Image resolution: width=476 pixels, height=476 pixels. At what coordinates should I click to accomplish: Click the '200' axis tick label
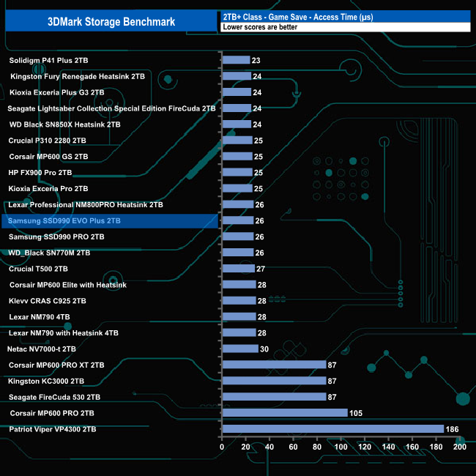click(460, 447)
